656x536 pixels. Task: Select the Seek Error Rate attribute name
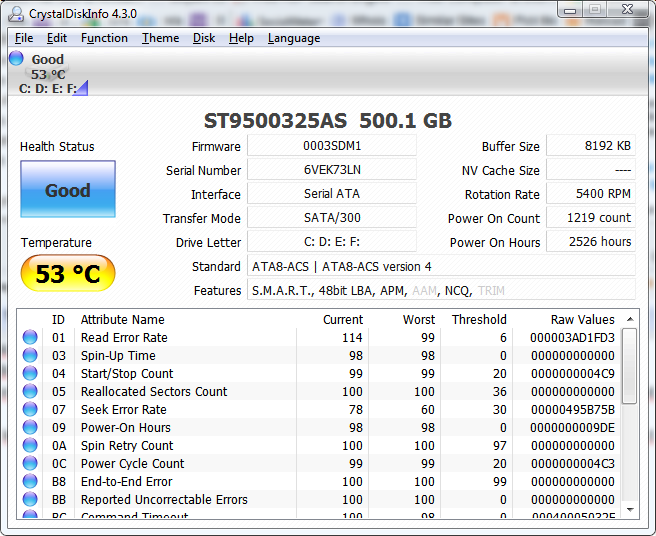coord(123,409)
